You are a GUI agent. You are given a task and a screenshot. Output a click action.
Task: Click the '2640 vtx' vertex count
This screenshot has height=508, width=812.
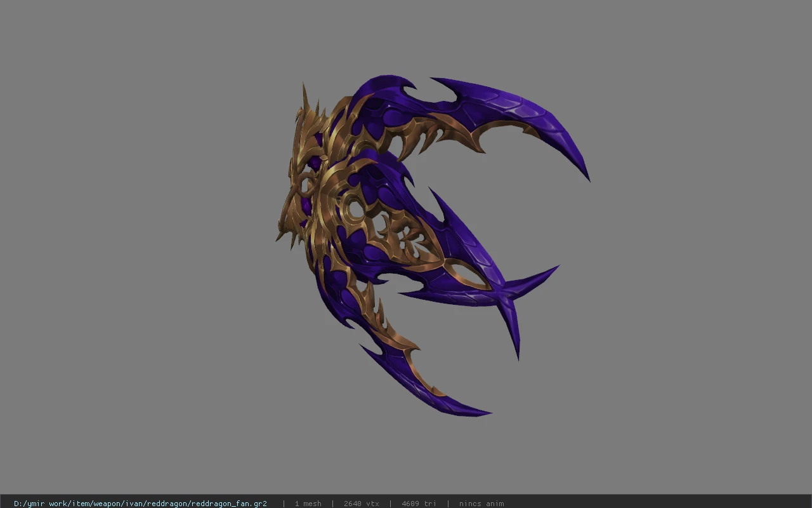click(x=362, y=504)
